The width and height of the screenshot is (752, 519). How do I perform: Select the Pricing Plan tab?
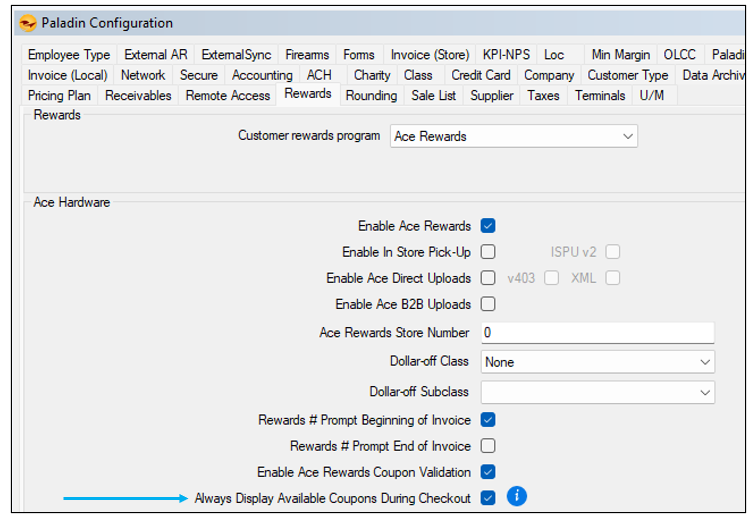point(59,96)
